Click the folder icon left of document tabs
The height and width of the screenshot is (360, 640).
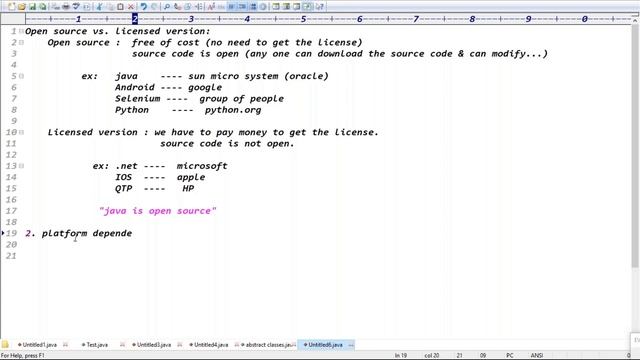[x=5, y=344]
